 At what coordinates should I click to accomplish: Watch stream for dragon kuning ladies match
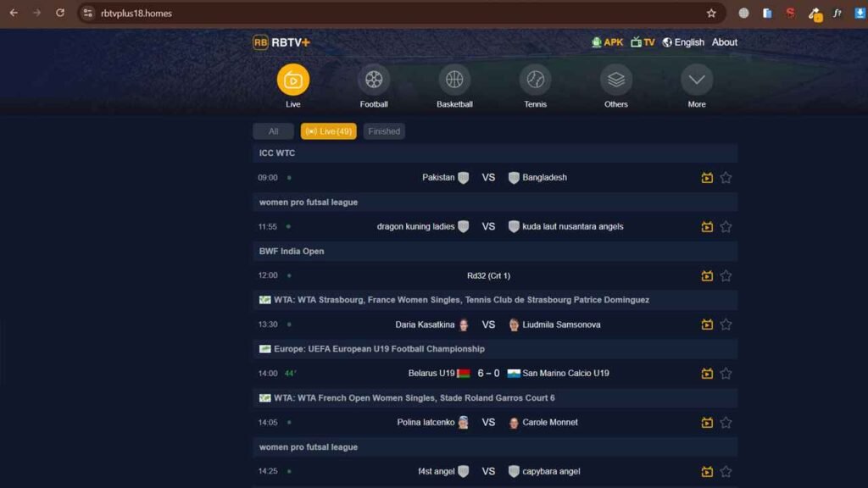click(x=707, y=227)
